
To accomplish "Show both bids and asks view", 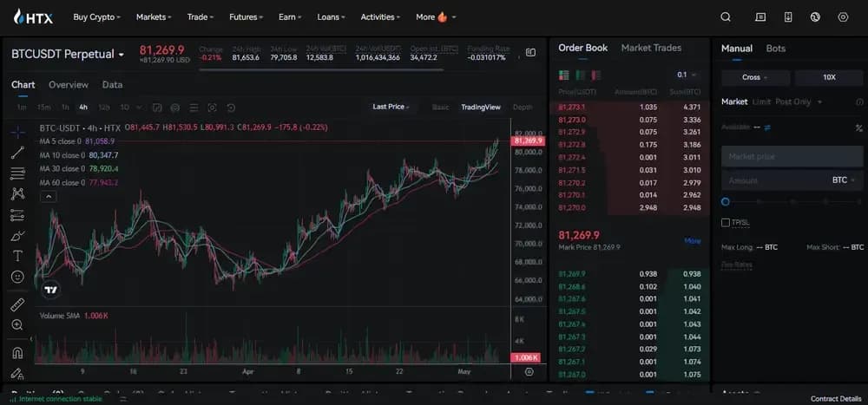I will pyautogui.click(x=564, y=75).
